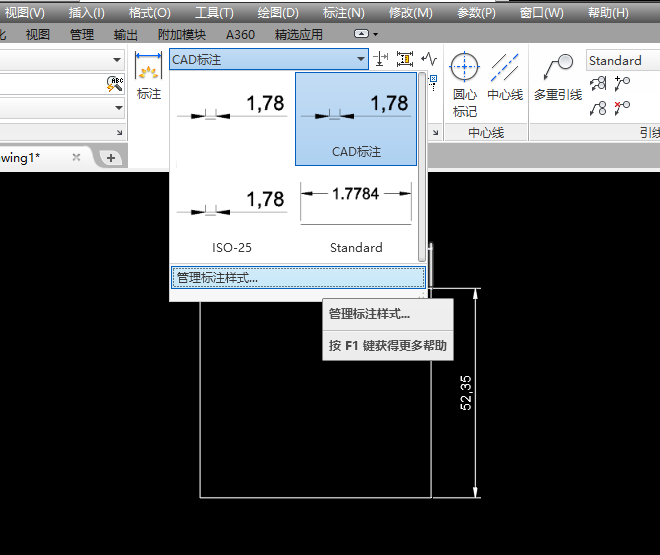
Task: Click the adjust space dimension icon
Action: pos(405,59)
